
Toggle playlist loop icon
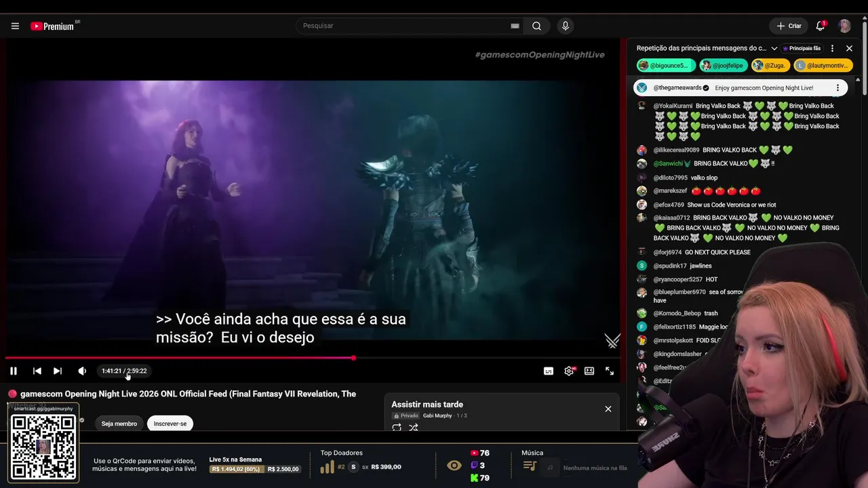coord(397,427)
